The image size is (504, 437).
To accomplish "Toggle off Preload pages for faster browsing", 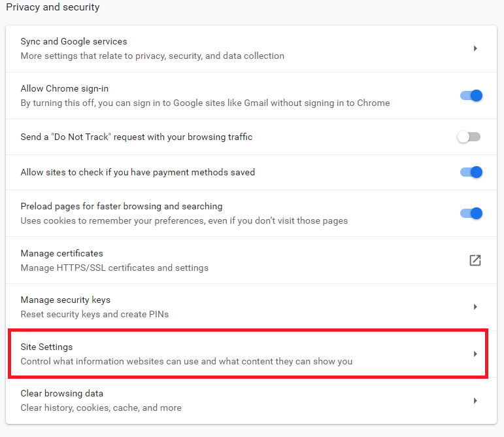I will tap(471, 213).
